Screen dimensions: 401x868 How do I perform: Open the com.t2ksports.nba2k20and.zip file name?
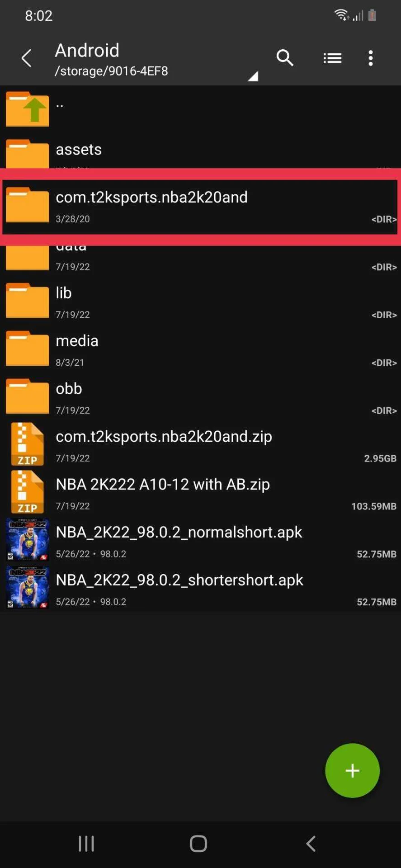(x=164, y=437)
